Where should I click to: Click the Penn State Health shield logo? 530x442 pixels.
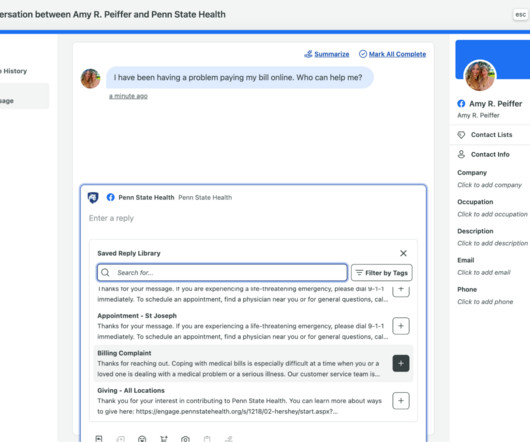click(93, 197)
